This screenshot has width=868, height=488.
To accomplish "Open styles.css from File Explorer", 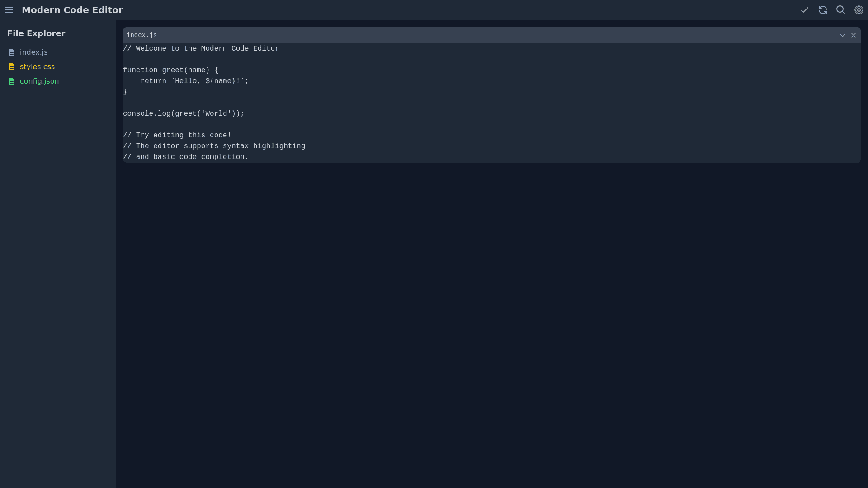I will coord(37,67).
